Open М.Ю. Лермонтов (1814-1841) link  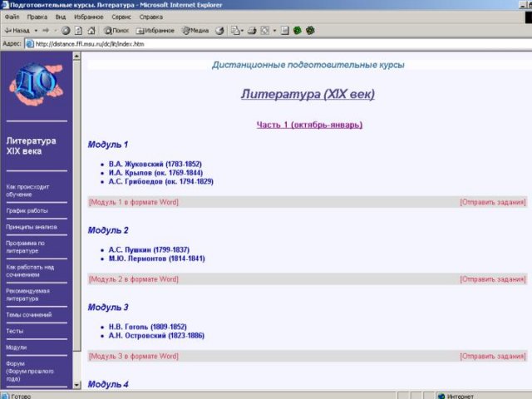point(157,259)
